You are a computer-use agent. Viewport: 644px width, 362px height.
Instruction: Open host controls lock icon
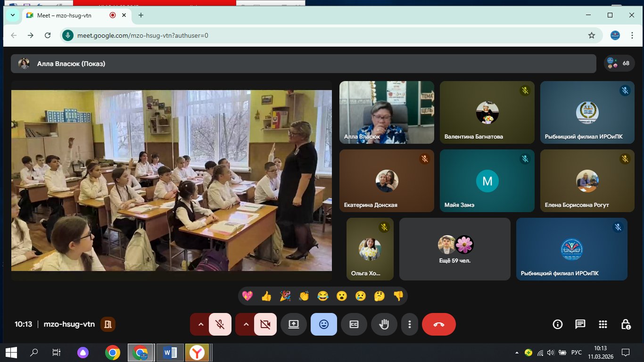click(626, 324)
